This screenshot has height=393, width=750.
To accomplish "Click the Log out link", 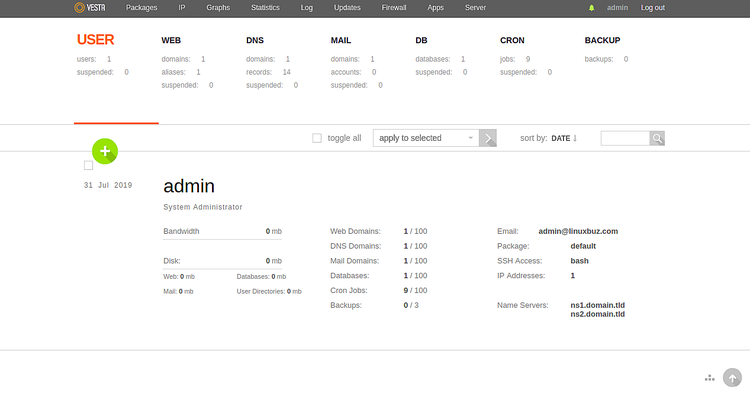I will 653,8.
